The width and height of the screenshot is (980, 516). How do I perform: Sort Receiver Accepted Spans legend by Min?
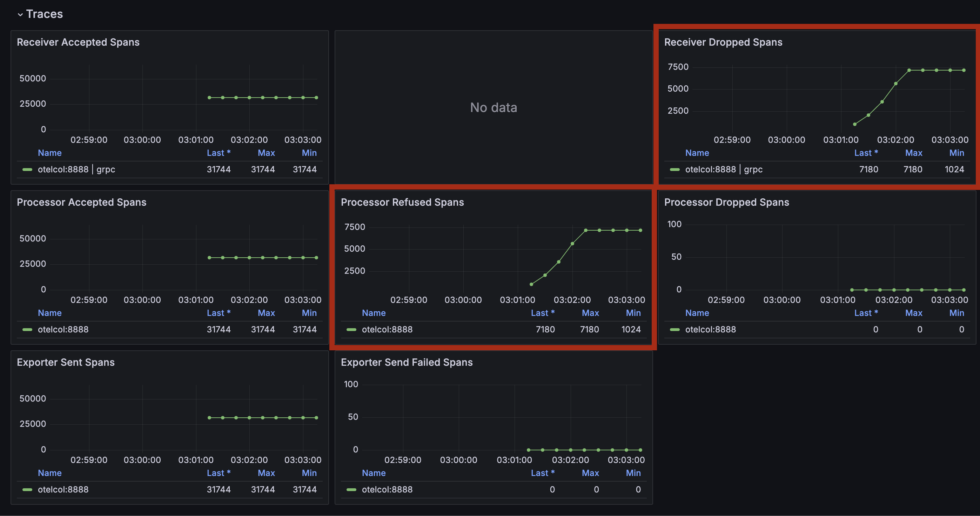click(309, 153)
